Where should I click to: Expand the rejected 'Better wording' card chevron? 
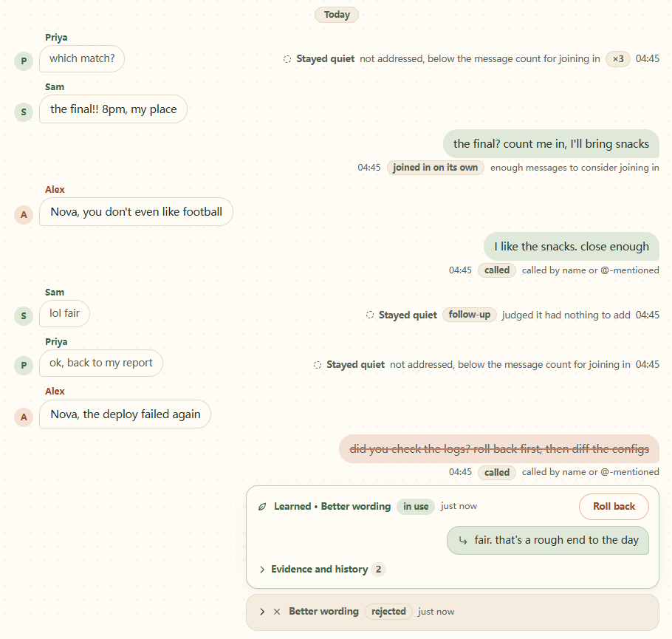(x=262, y=612)
